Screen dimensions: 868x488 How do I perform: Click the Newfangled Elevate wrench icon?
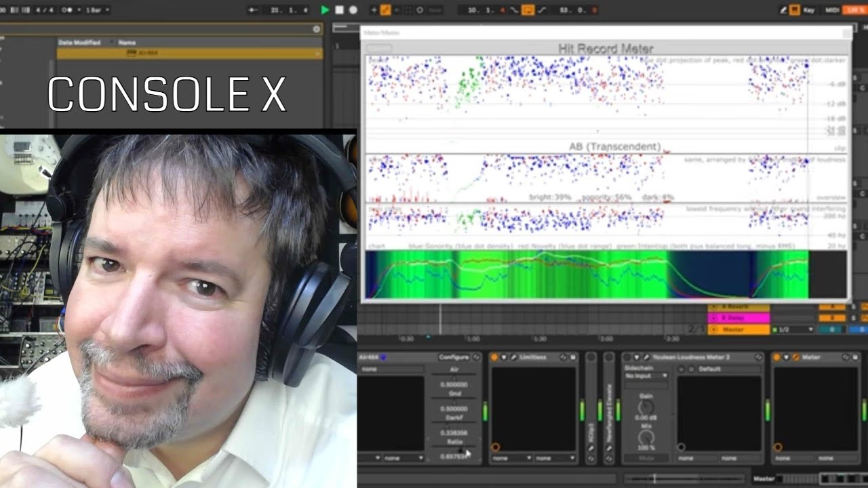[609, 449]
